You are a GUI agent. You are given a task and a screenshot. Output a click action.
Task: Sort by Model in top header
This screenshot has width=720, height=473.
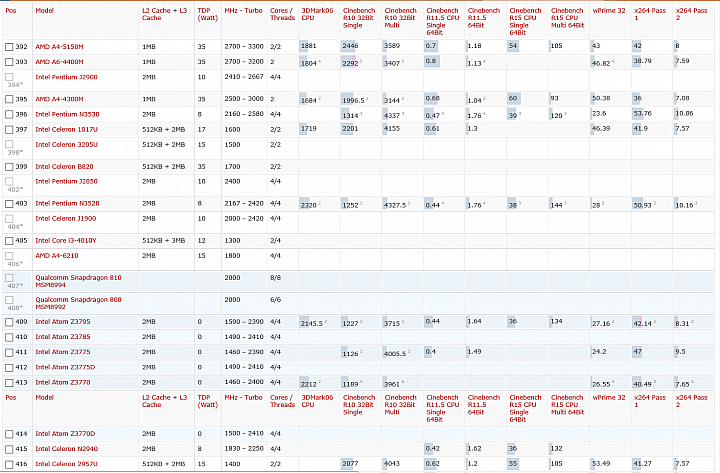pyautogui.click(x=45, y=11)
